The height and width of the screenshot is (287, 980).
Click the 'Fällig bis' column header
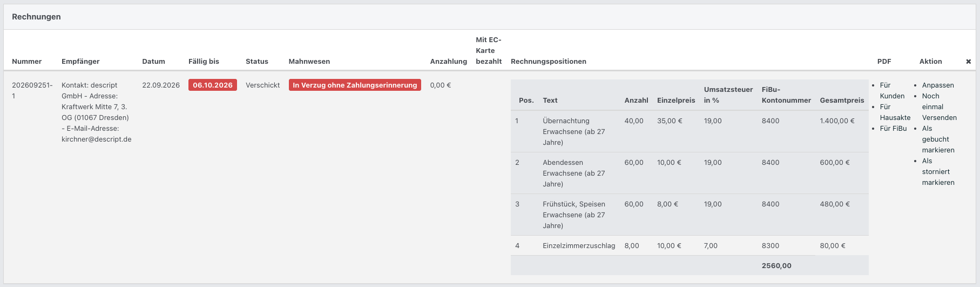(204, 62)
